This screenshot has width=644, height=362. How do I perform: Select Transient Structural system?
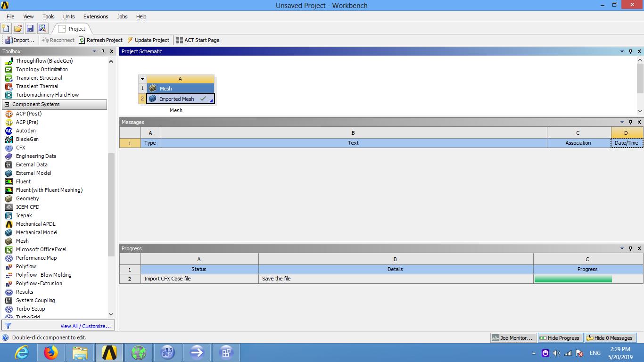point(39,78)
